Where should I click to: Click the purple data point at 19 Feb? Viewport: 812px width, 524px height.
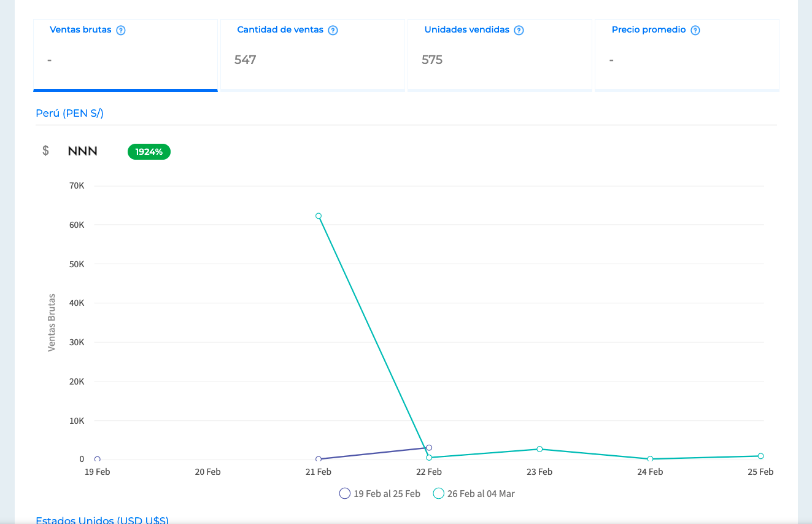(x=98, y=459)
